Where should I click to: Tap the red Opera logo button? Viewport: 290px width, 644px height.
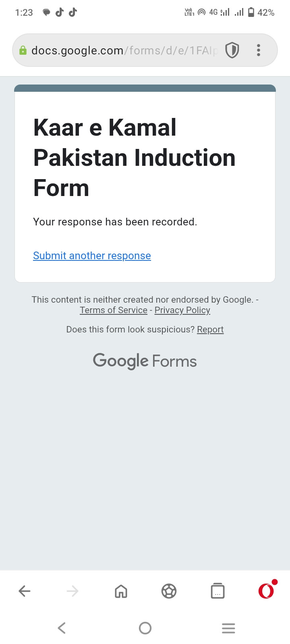266,591
